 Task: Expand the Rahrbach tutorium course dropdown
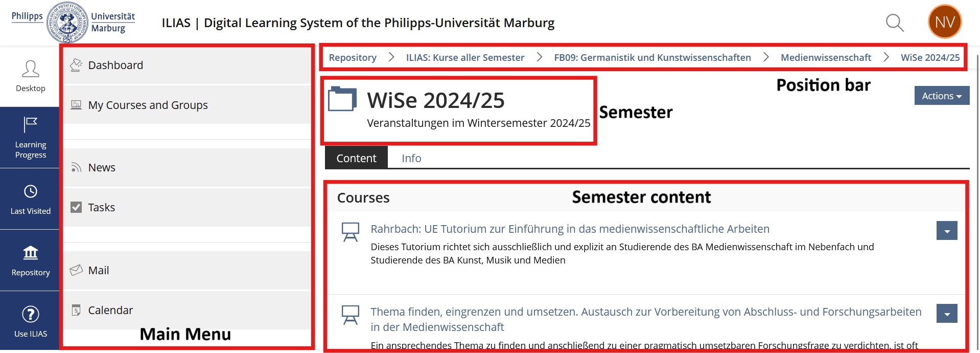pos(946,231)
